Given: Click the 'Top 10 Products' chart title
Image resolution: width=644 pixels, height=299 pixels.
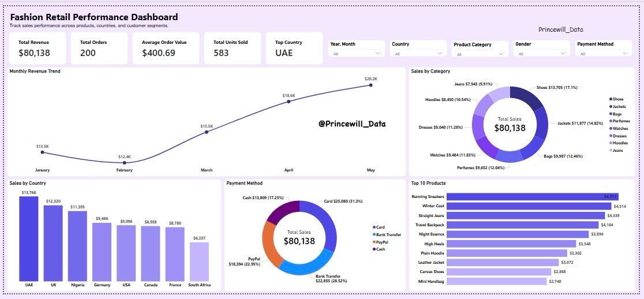Looking at the screenshot, I should pyautogui.click(x=428, y=183).
